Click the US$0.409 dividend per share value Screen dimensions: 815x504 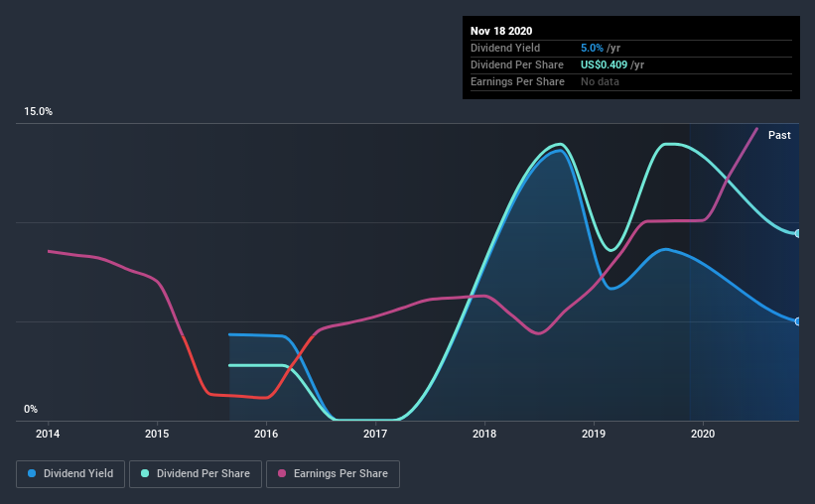(604, 64)
